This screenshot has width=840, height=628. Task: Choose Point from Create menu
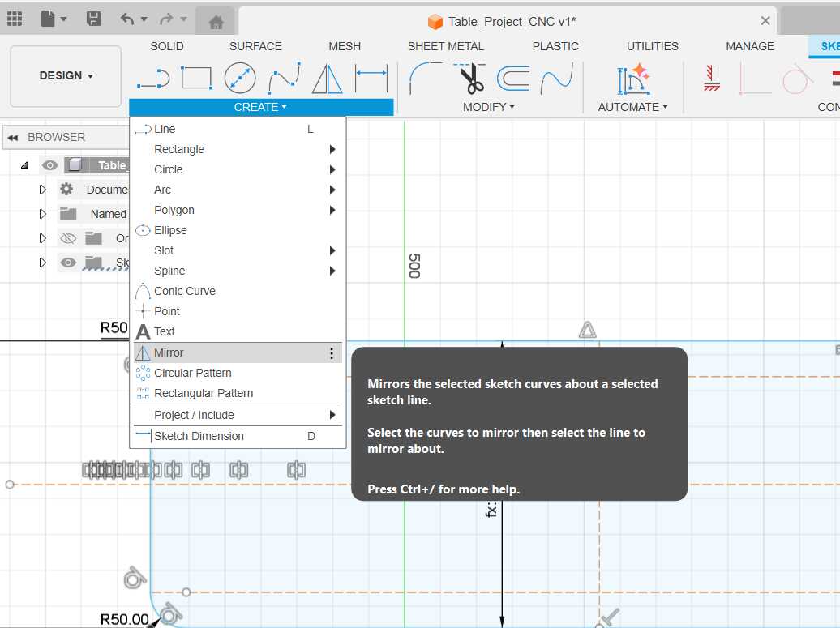(238, 312)
